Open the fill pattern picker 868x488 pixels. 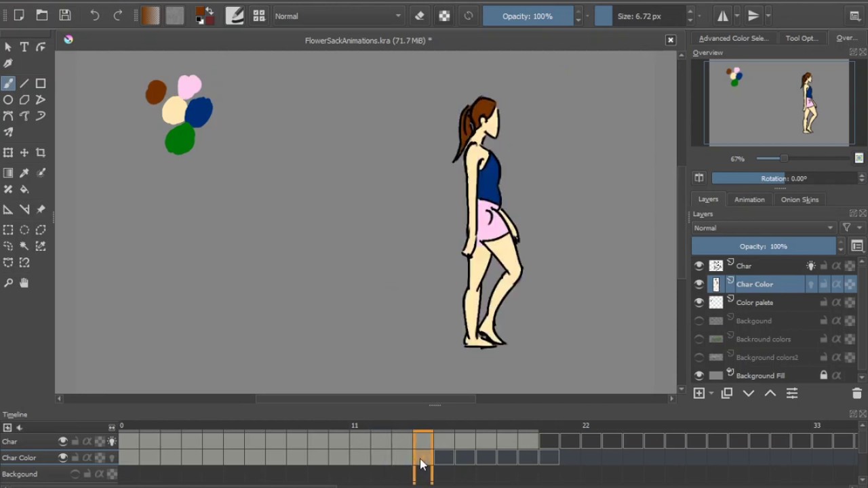click(x=175, y=16)
